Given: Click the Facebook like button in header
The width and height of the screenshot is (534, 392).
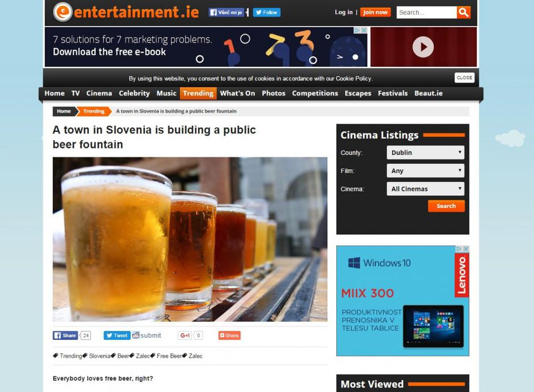Looking at the screenshot, I should 226,12.
